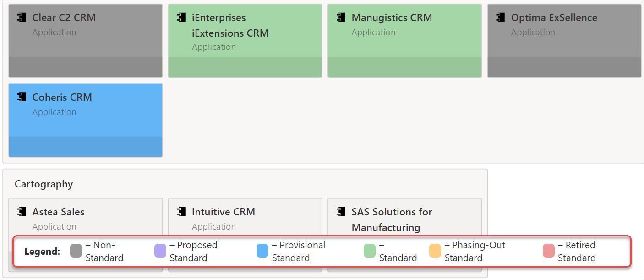Select the purple Proposed Standard legend swatch

[x=160, y=251]
